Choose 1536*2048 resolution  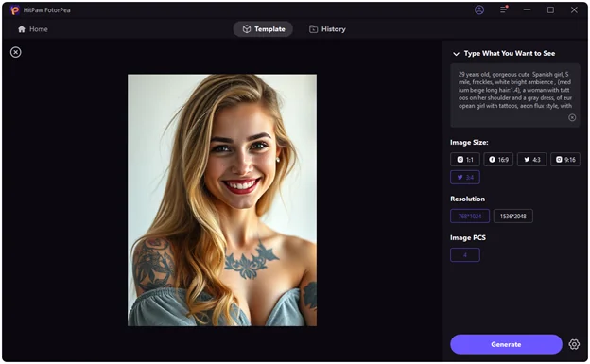(x=512, y=217)
